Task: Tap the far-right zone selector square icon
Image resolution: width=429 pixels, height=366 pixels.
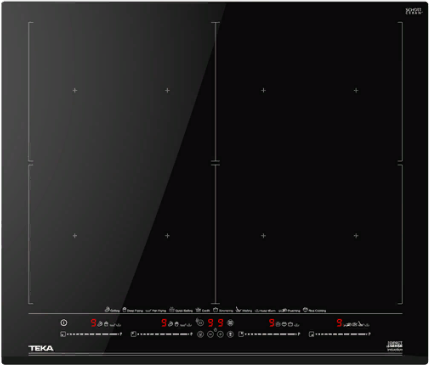Action: (x=311, y=334)
